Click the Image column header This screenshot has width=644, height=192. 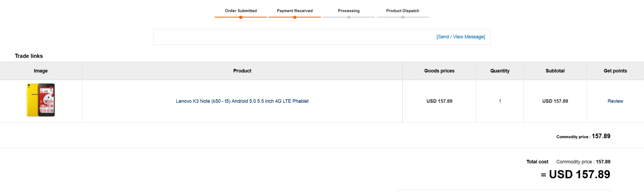[41, 71]
